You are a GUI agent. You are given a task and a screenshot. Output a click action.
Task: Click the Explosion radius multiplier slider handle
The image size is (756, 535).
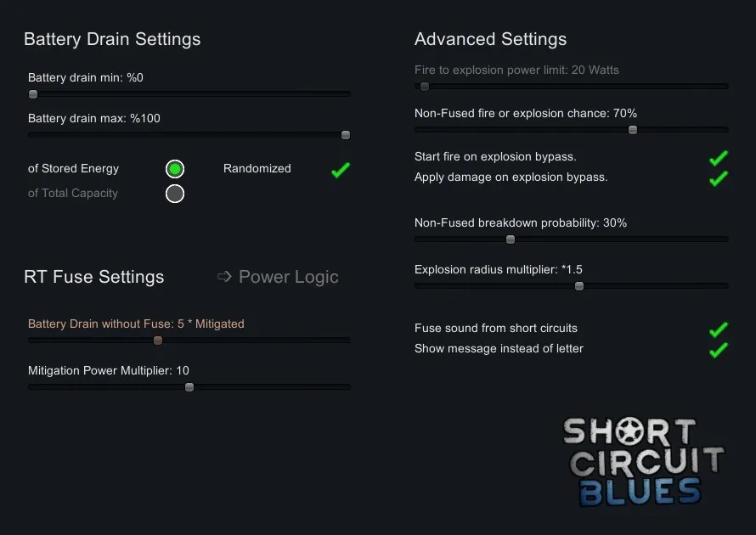(579, 286)
